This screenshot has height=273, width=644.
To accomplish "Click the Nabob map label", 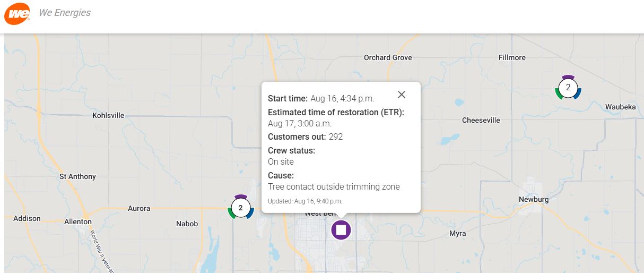I will (x=187, y=224).
